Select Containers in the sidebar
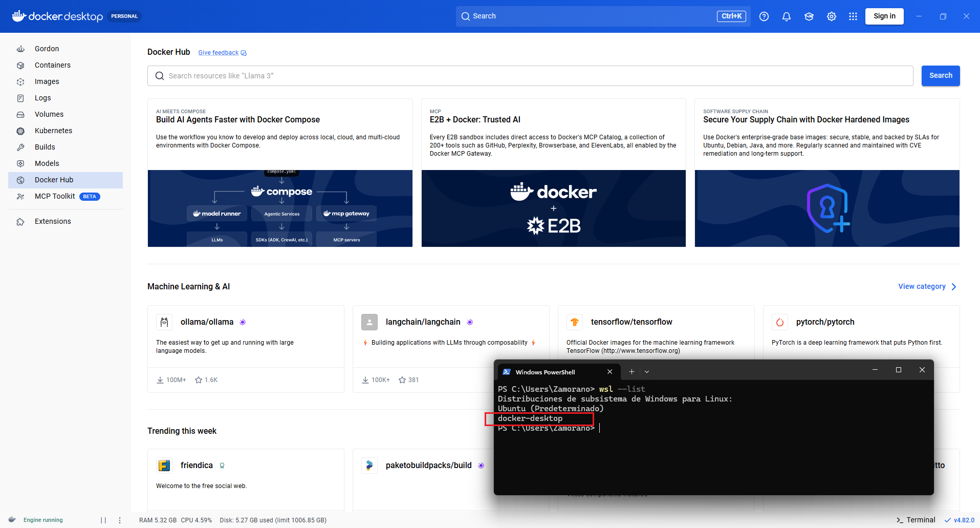The image size is (980, 528). (66, 65)
